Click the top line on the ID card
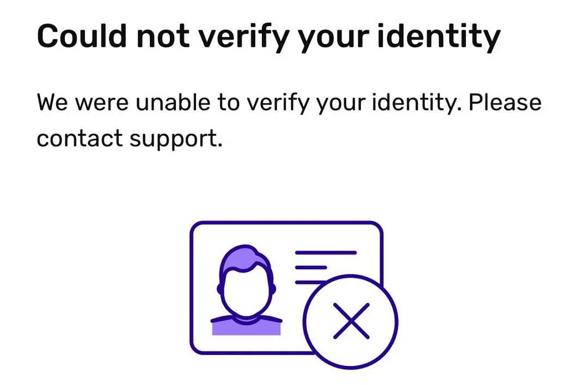Image resolution: width=588 pixels, height=385 pixels. click(x=325, y=253)
